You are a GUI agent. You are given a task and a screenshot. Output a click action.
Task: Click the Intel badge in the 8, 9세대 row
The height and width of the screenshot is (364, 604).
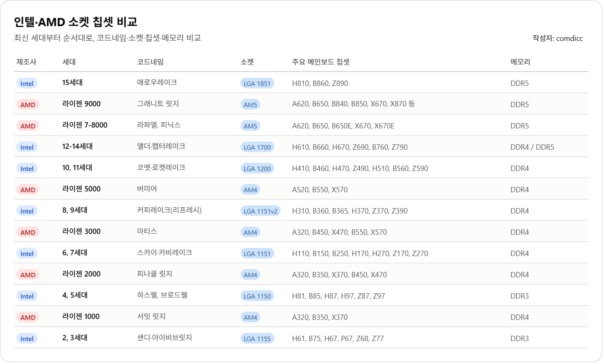pyautogui.click(x=27, y=211)
